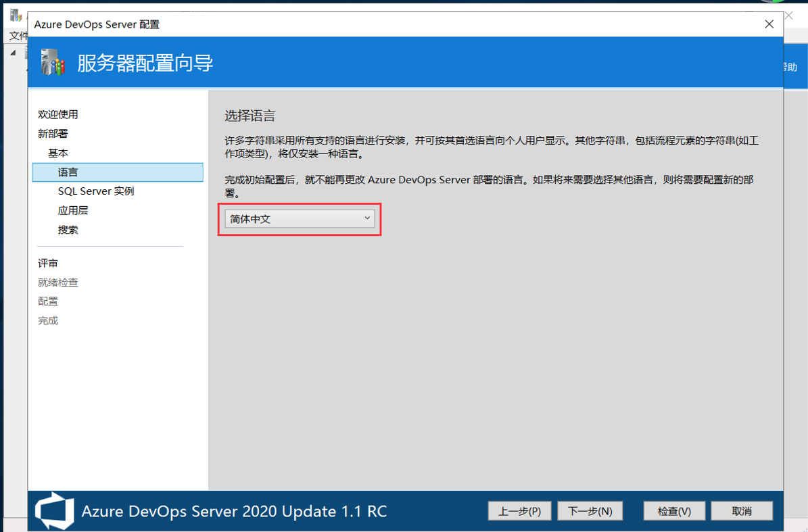Open the 简体中文 language dropdown

pyautogui.click(x=300, y=219)
